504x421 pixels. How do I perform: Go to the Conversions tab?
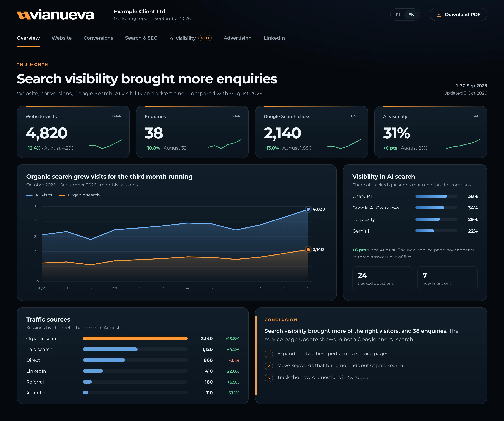(x=98, y=38)
